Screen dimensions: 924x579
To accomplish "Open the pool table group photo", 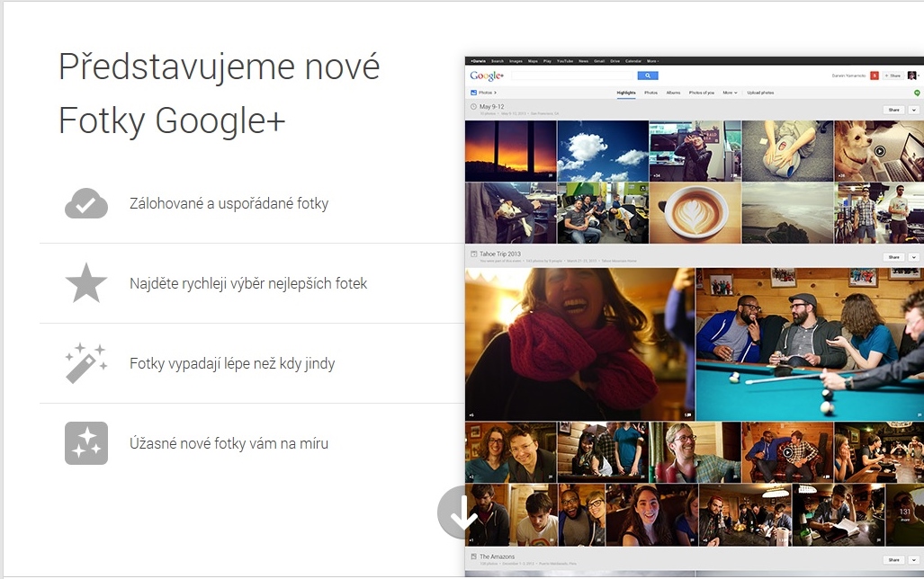I will (810, 344).
